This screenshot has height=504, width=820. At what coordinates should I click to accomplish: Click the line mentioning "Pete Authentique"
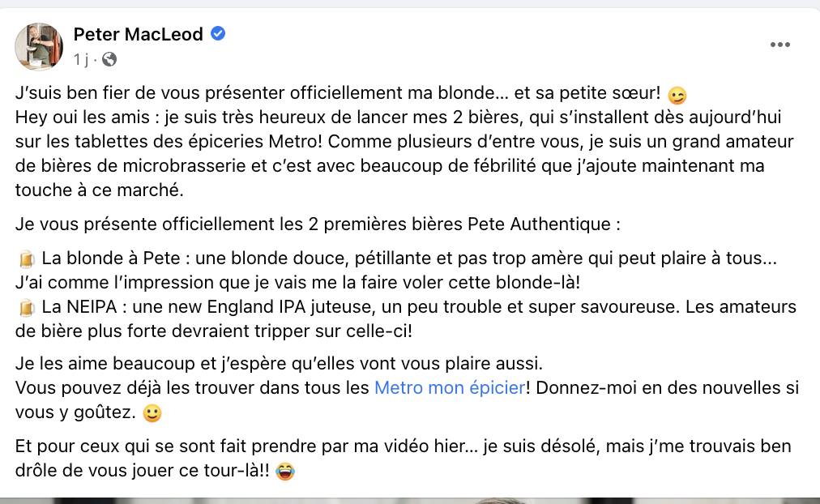click(316, 224)
